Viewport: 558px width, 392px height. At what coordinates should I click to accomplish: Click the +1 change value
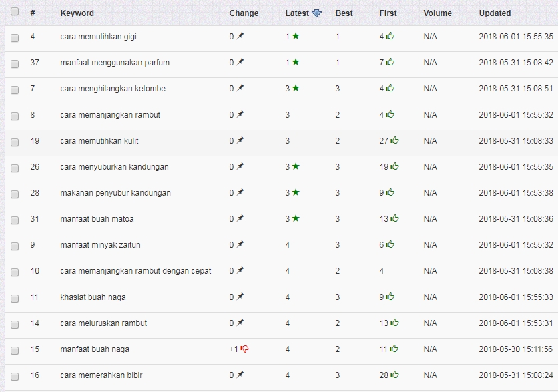click(x=234, y=349)
